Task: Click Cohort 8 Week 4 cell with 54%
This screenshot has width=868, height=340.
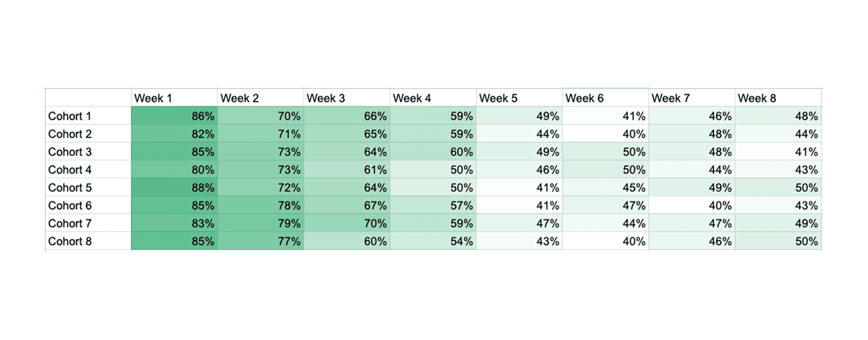Action: click(433, 241)
